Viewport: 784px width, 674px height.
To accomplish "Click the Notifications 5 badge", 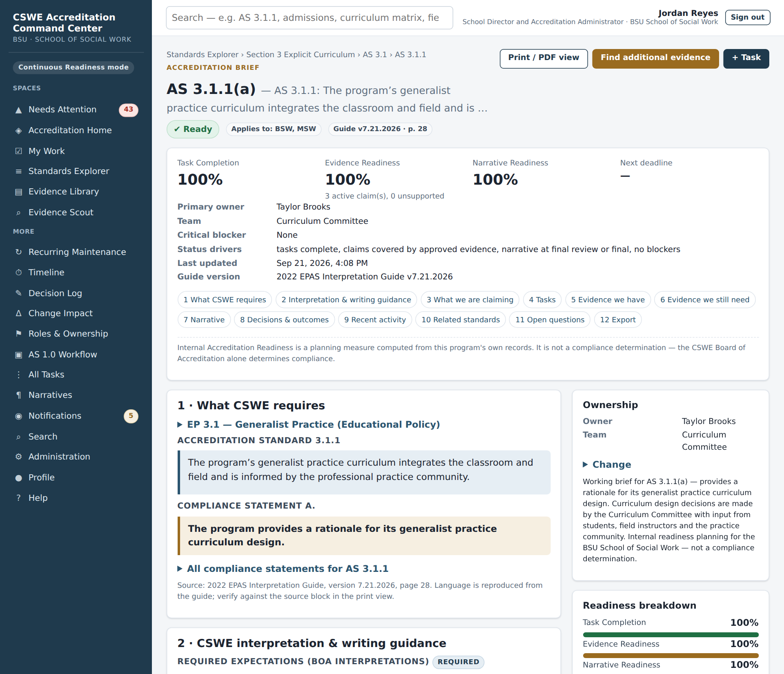I will (131, 416).
